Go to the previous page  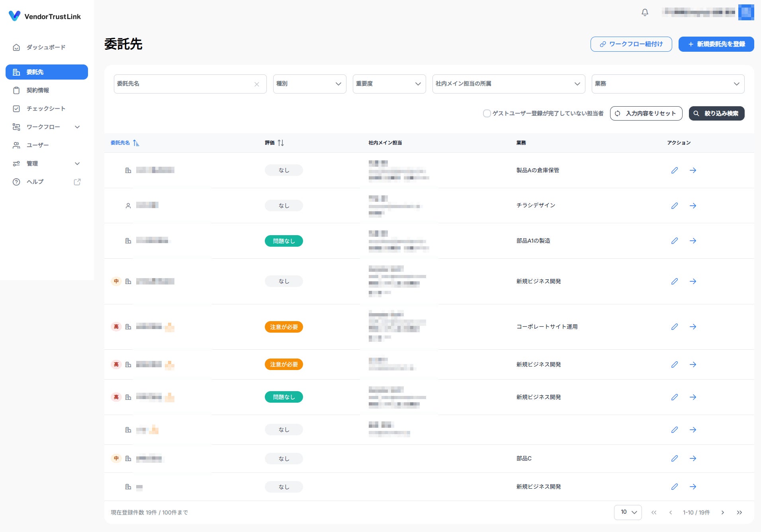671,513
